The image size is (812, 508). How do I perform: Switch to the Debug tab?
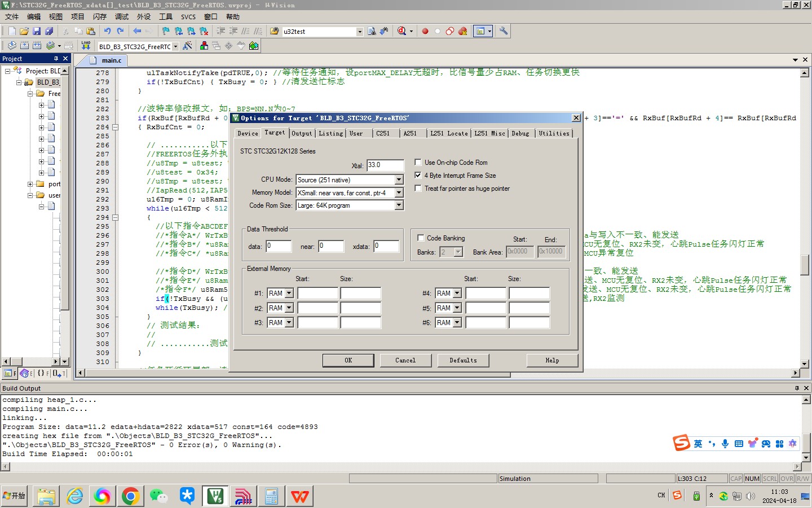tap(520, 133)
